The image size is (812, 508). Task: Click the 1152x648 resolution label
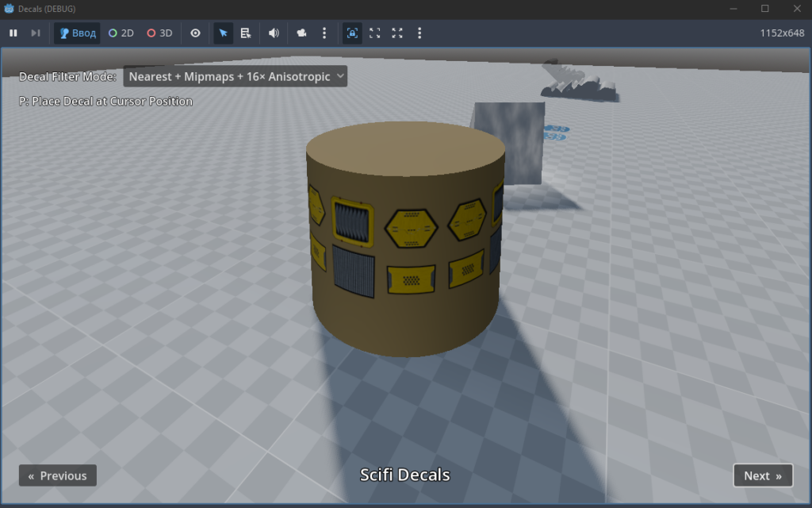[782, 33]
